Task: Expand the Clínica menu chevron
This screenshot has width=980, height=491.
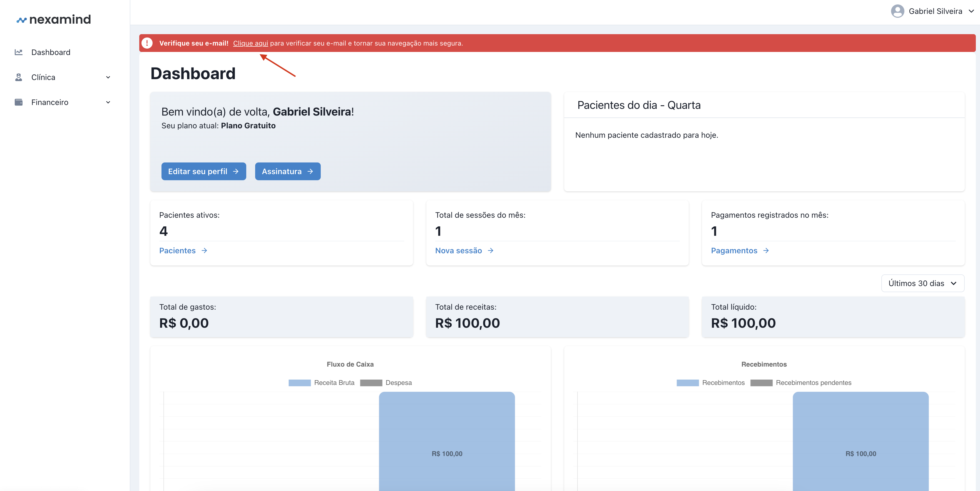Action: coord(108,77)
